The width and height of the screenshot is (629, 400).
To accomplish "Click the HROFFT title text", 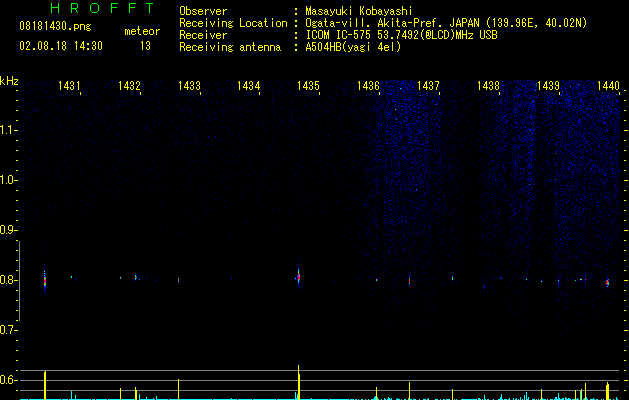I will click(x=102, y=8).
